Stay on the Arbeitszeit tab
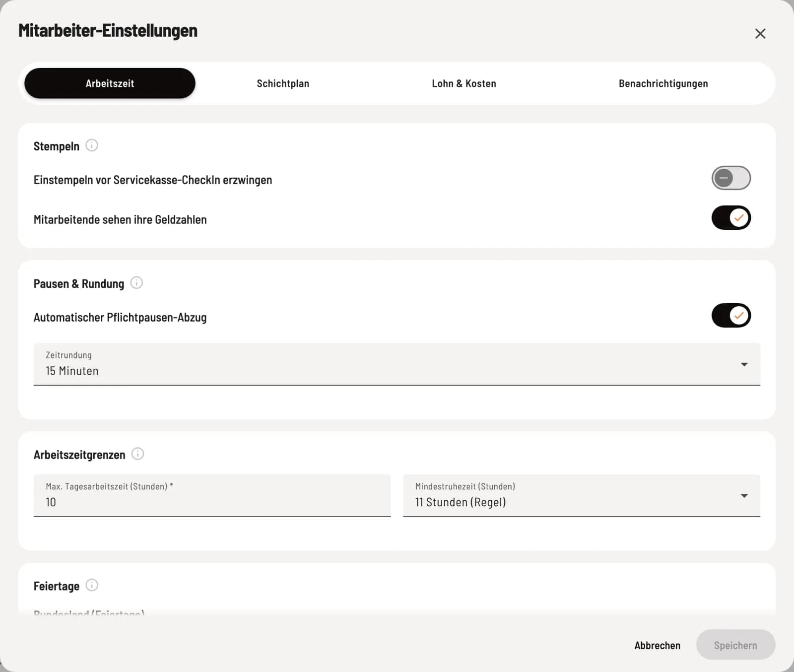Image resolution: width=794 pixels, height=672 pixels. [110, 83]
